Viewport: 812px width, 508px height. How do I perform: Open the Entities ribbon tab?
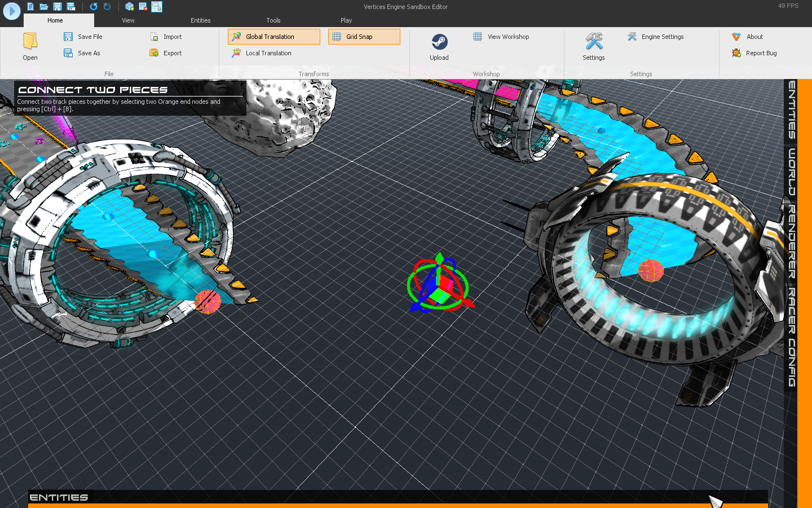tap(200, 20)
